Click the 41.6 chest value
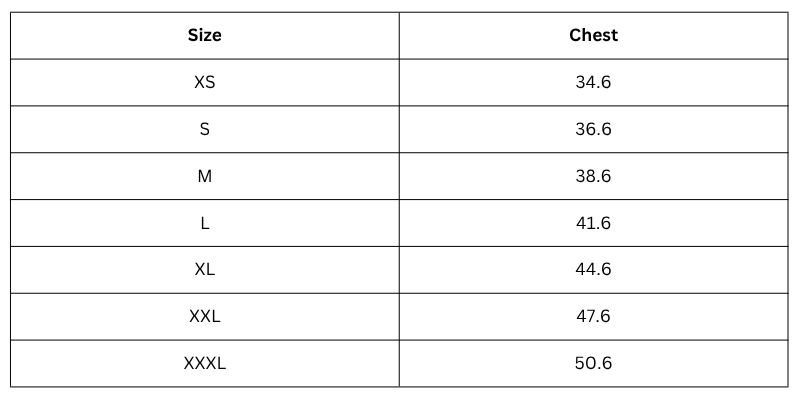Screen dimensions: 800x400 click(x=593, y=223)
